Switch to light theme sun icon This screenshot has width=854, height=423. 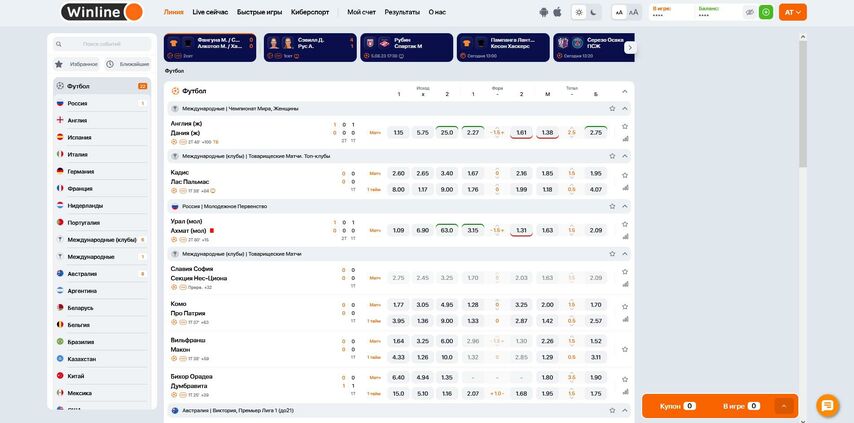click(x=579, y=12)
